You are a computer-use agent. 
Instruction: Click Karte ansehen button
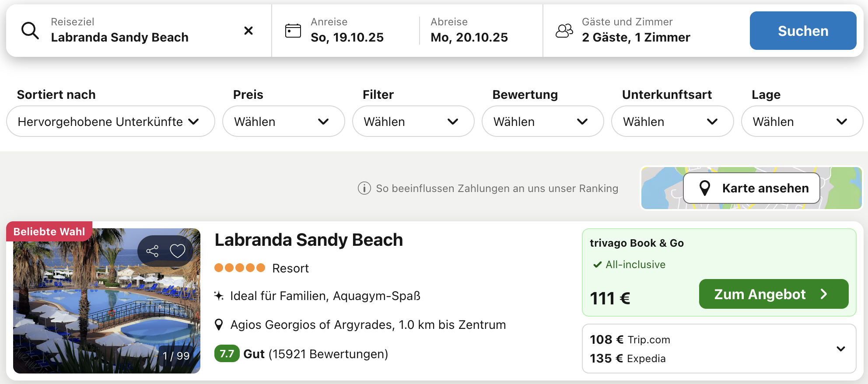[x=751, y=188]
